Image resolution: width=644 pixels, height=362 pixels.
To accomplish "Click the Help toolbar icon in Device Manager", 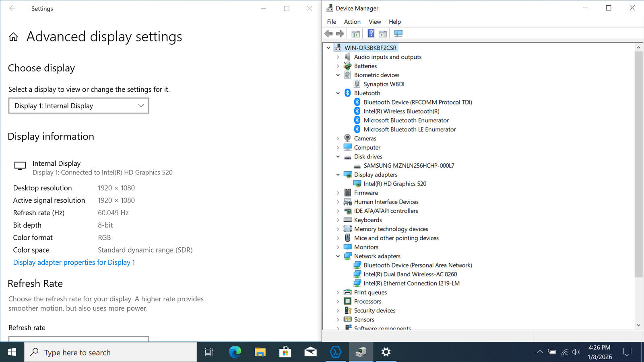I will pyautogui.click(x=371, y=34).
